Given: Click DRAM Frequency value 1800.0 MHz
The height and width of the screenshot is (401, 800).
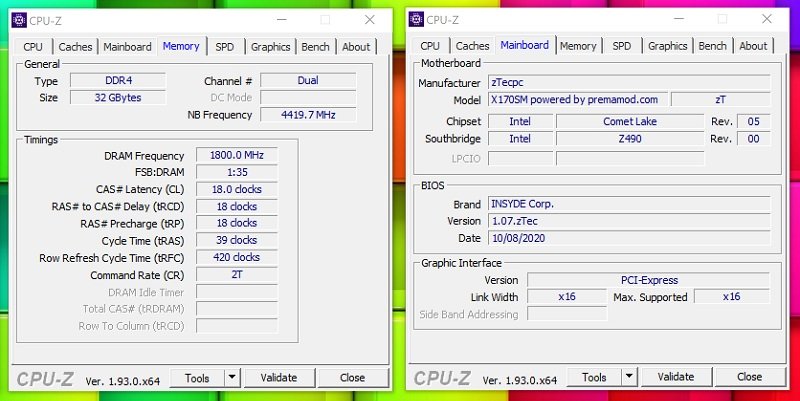Looking at the screenshot, I should tap(237, 155).
